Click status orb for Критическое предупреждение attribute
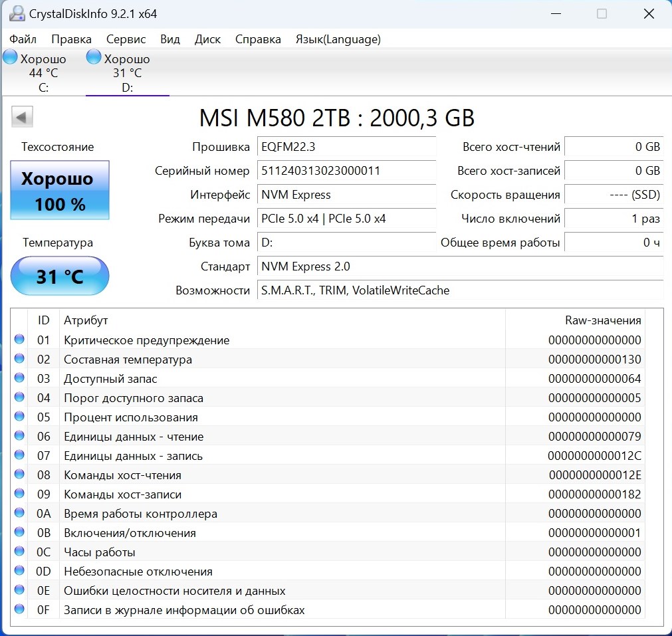 pos(19,340)
